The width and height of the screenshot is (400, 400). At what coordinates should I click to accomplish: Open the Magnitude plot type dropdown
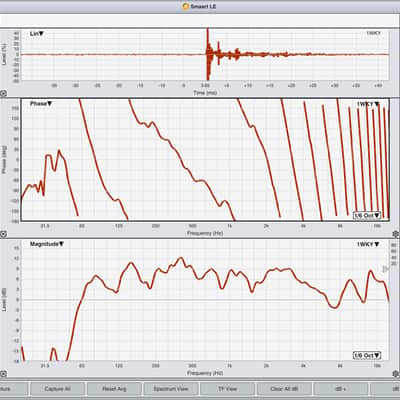tap(47, 244)
